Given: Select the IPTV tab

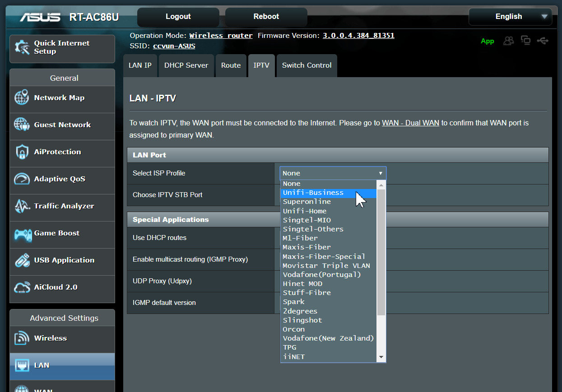Looking at the screenshot, I should pyautogui.click(x=261, y=65).
